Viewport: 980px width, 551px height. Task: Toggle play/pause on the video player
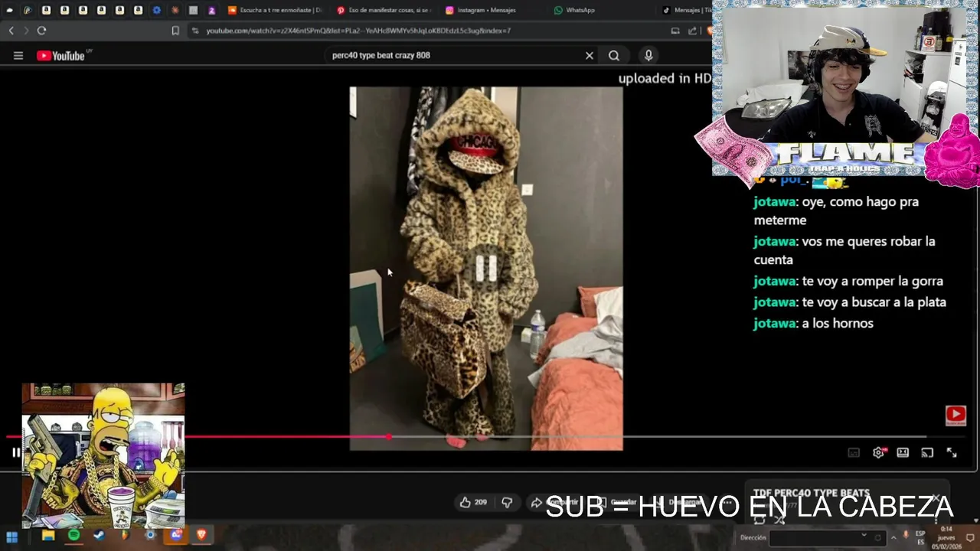point(16,452)
